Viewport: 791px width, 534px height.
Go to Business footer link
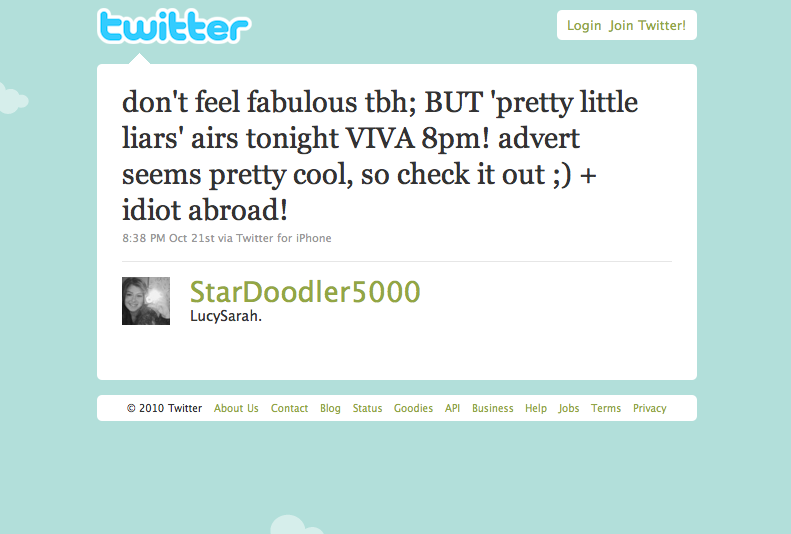[x=492, y=408]
